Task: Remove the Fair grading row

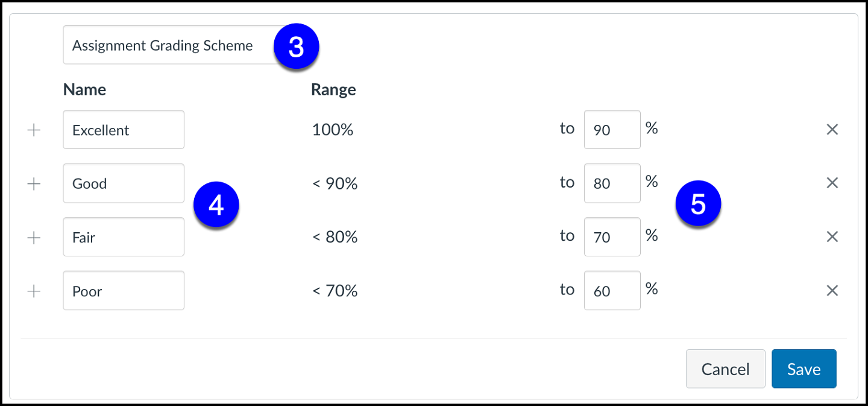Action: [x=832, y=237]
